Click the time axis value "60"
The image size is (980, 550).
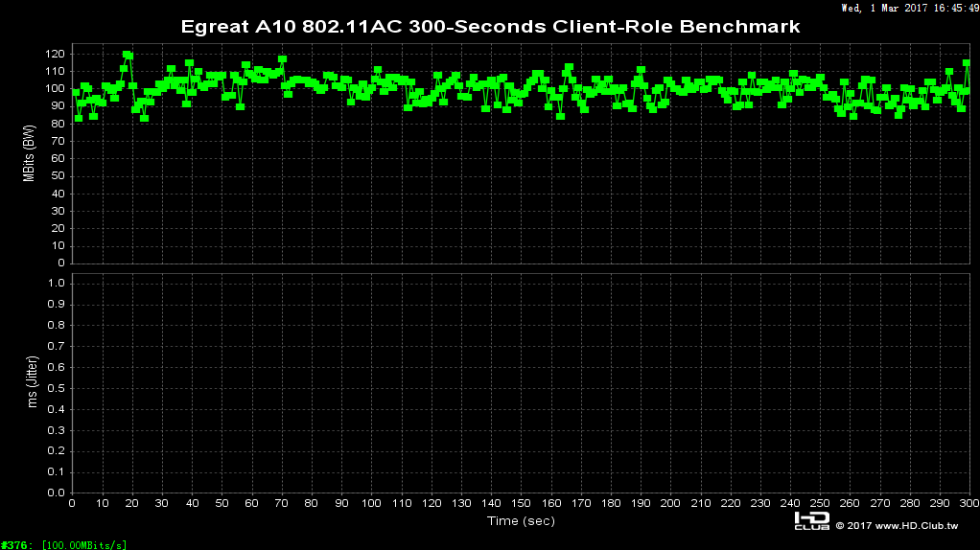tap(251, 503)
